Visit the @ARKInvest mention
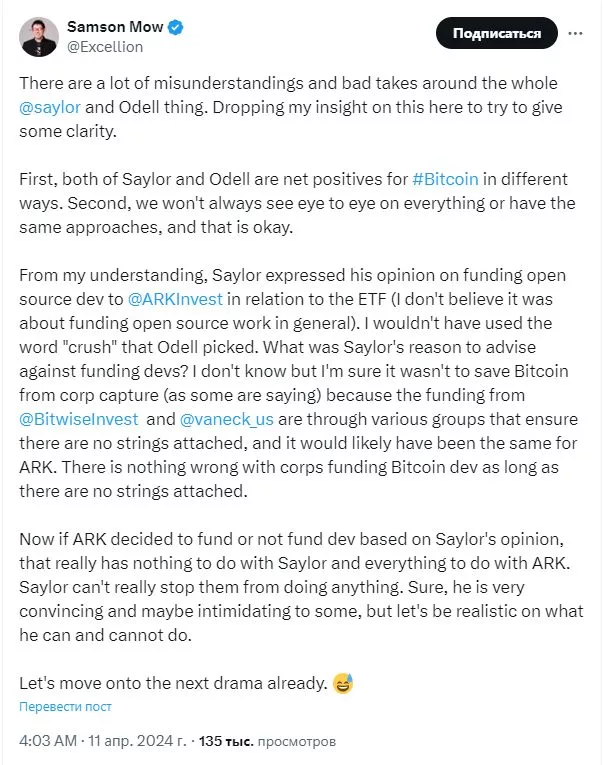Screen dimensions: 604x765 tap(175, 299)
